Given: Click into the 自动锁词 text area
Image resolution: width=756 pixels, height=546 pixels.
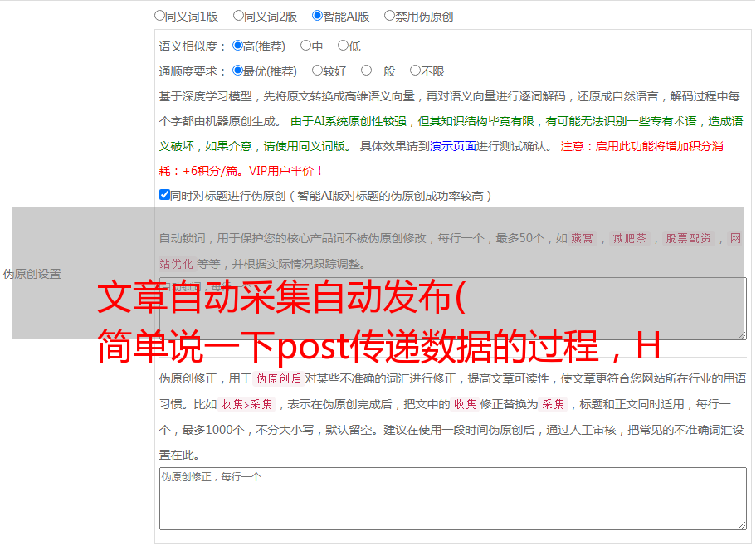Looking at the screenshot, I should point(453,309).
